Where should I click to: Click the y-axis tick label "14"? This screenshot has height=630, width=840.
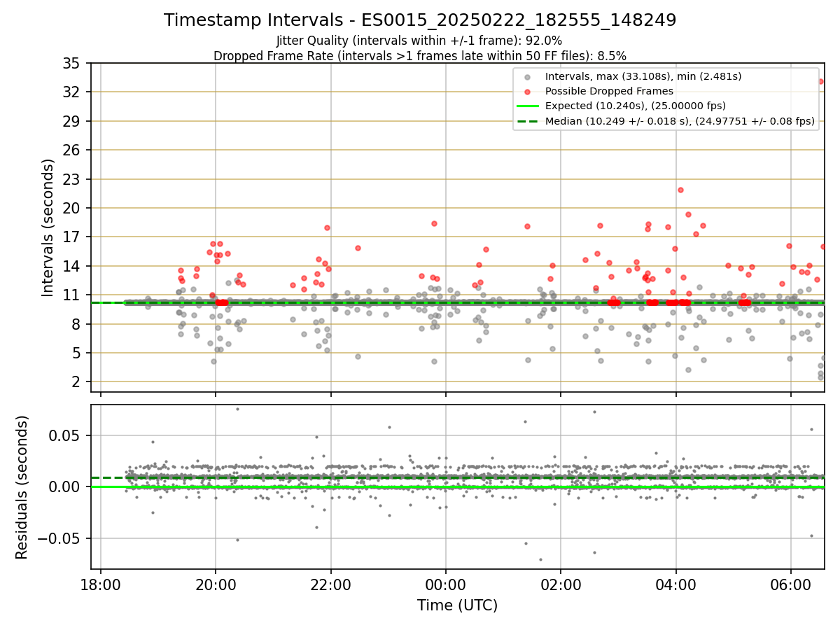71,266
